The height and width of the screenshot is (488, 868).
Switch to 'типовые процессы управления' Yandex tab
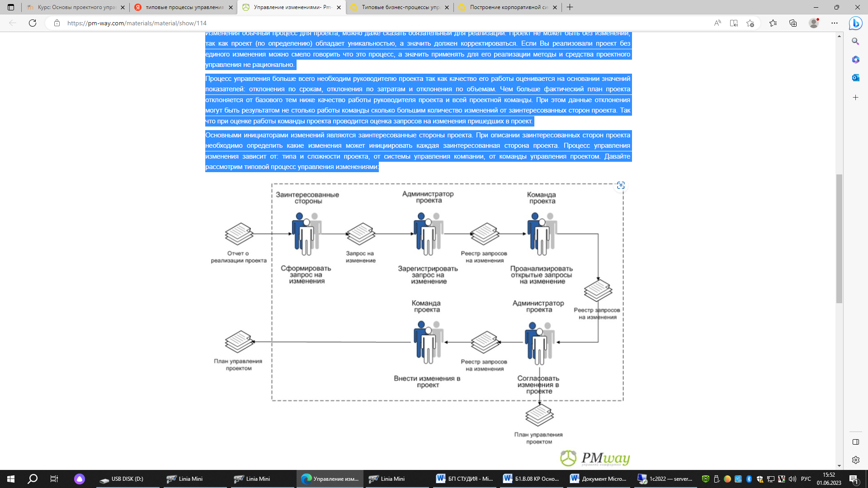[183, 7]
